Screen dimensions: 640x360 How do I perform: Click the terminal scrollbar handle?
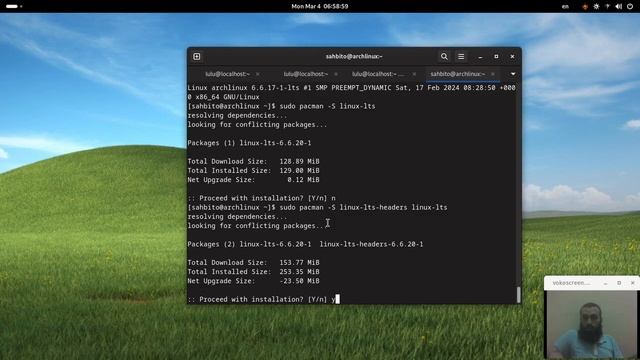point(519,295)
